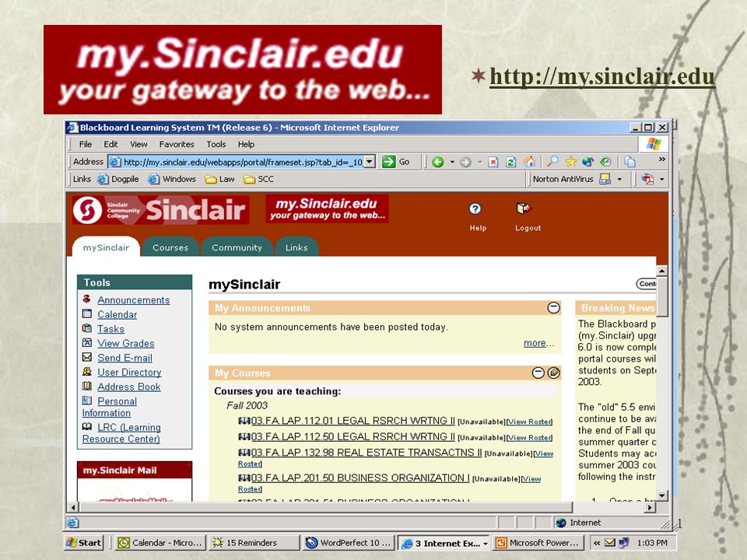Click the green Go arrow button
Image resolution: width=747 pixels, height=560 pixels.
coord(389,162)
